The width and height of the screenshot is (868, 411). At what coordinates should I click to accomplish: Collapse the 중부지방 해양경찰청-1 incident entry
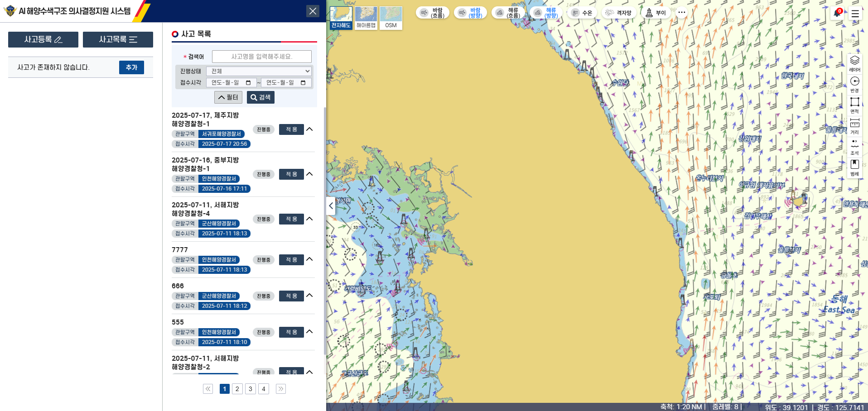pos(309,174)
